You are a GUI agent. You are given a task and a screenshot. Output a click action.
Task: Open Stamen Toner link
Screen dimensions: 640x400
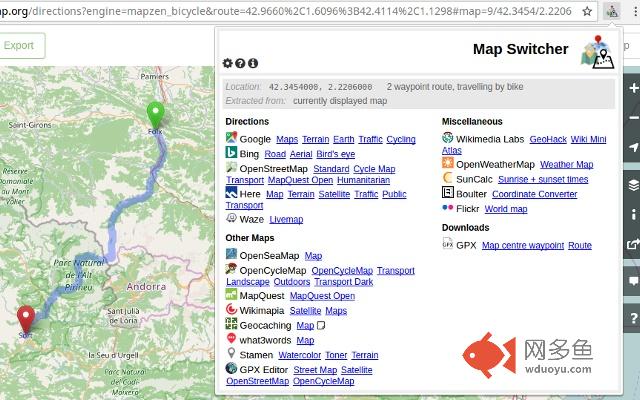[x=336, y=355]
